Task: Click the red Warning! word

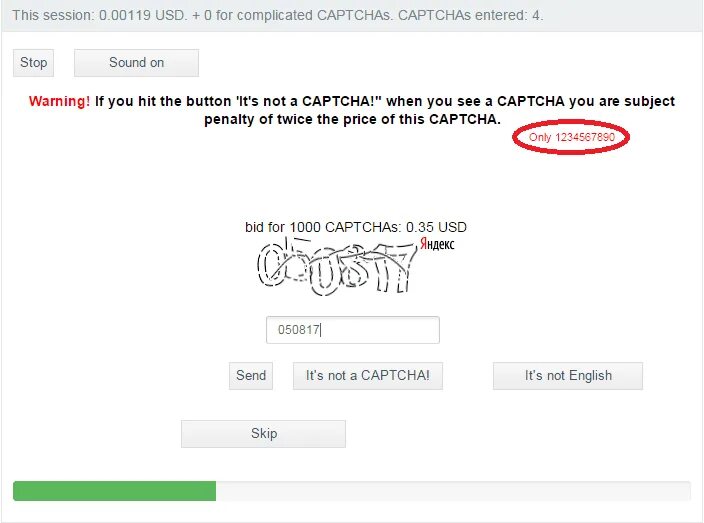Action: pos(59,101)
